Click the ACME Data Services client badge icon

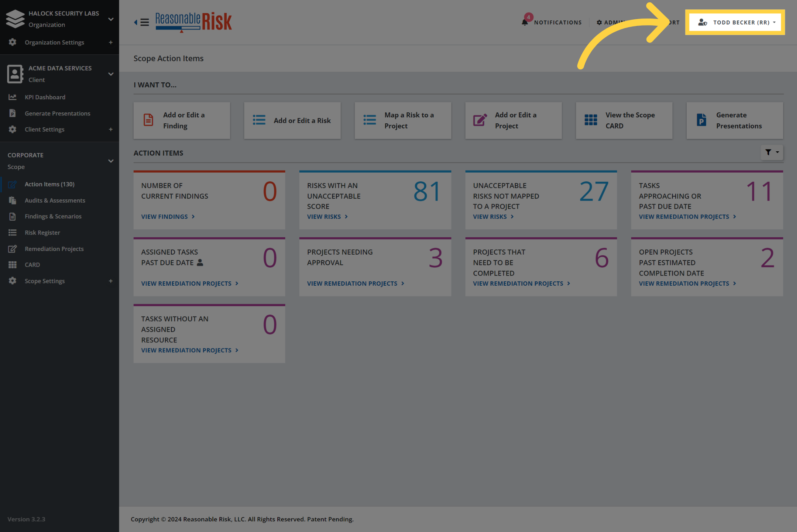click(x=15, y=74)
